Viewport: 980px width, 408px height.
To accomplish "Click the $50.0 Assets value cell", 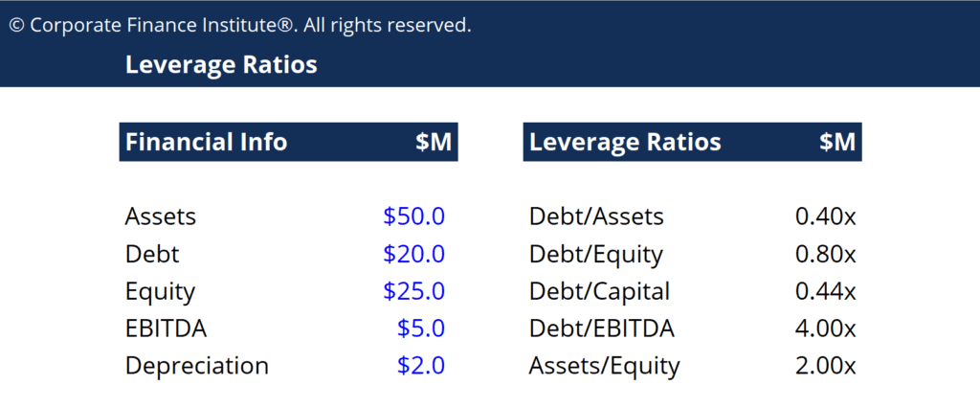I will pos(413,216).
